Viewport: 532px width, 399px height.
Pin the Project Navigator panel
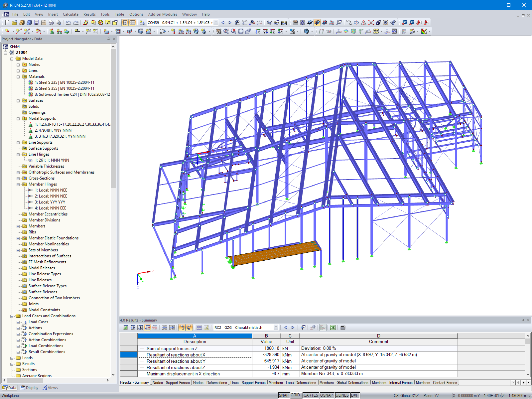108,39
